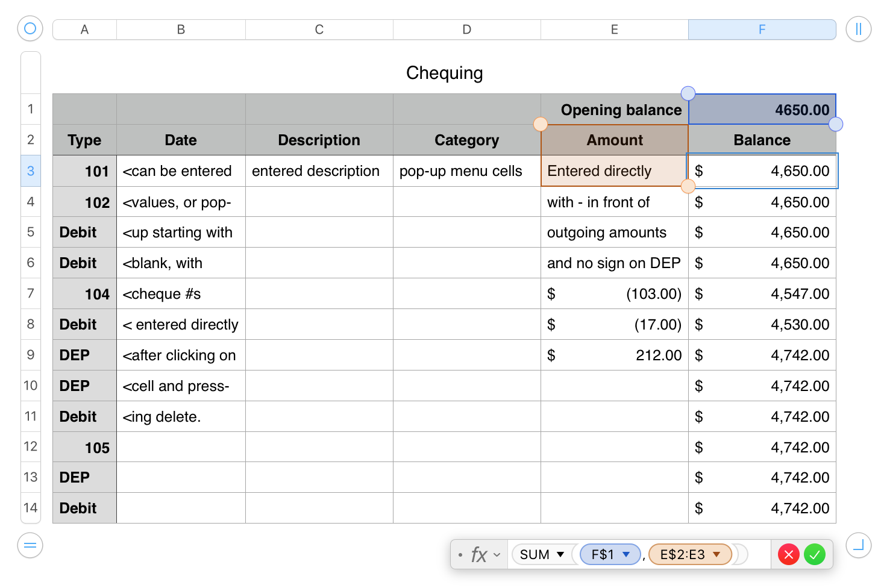Click the formula editor drag dot
This screenshot has height=588, width=881.
pos(460,554)
